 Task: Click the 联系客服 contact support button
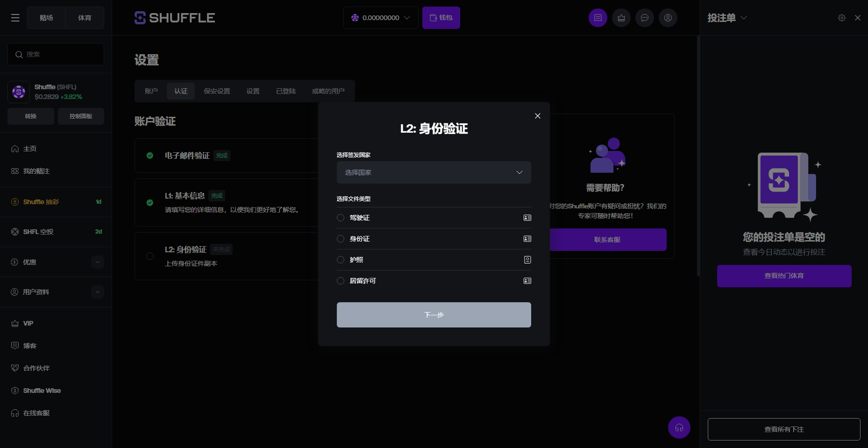point(607,240)
